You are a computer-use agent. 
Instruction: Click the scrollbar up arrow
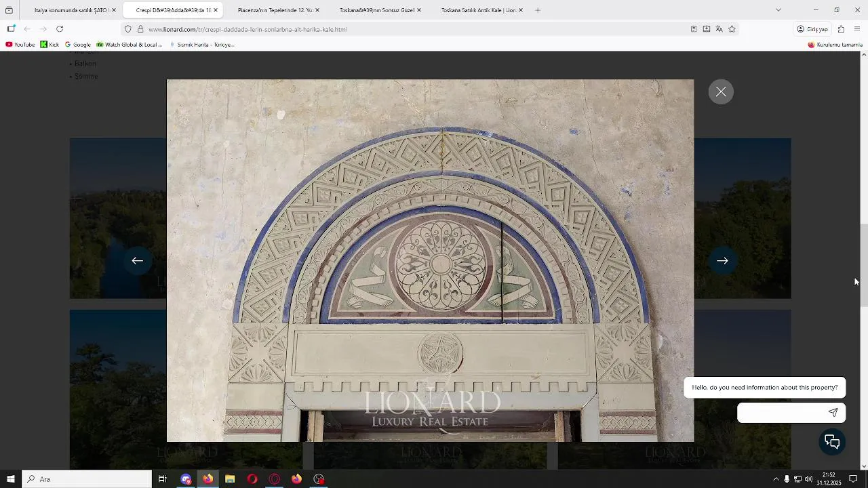[863, 55]
